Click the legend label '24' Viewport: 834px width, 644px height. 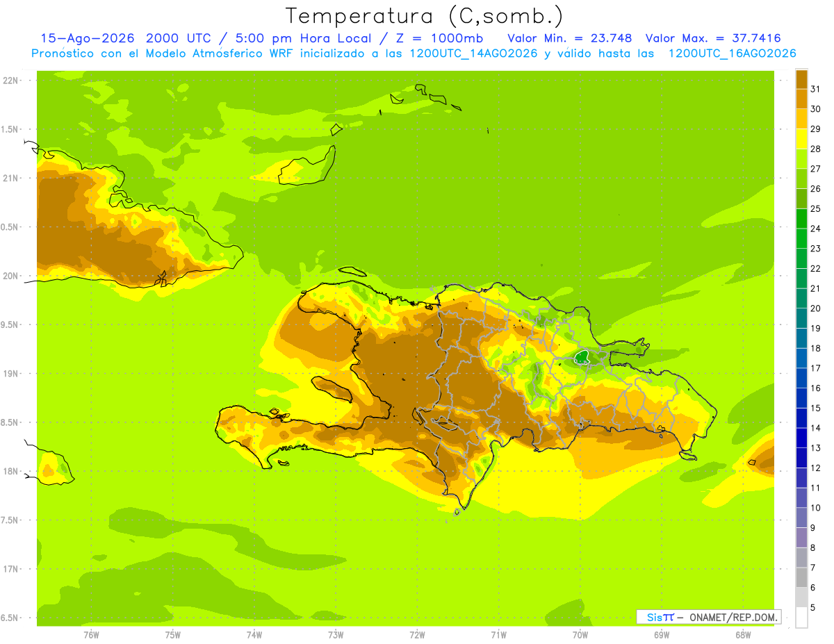coord(815,229)
